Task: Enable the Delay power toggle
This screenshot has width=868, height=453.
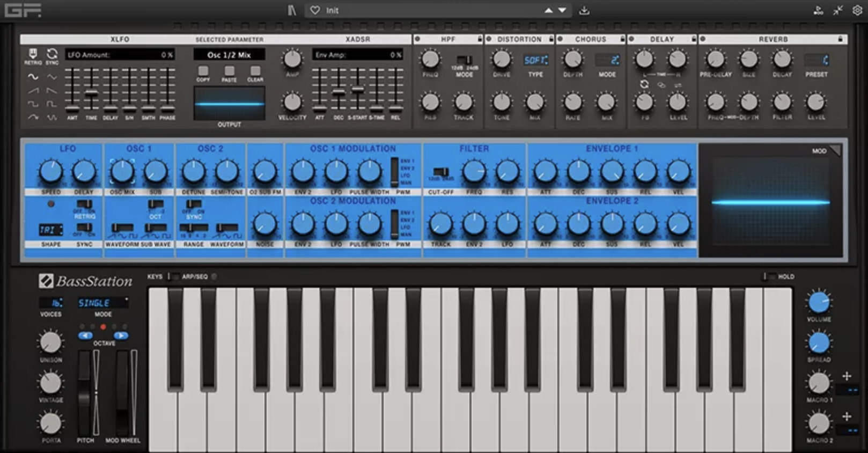Action: (x=631, y=39)
